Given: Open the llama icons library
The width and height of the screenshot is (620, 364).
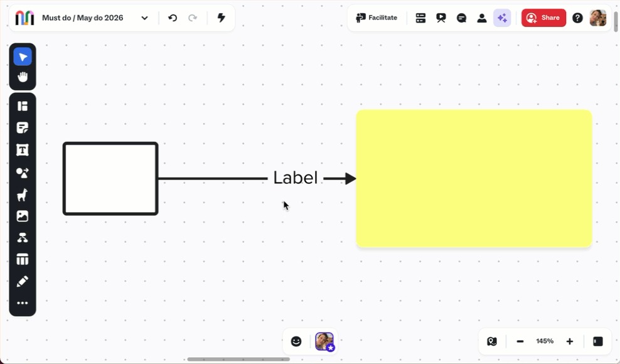Looking at the screenshot, I should [x=23, y=195].
